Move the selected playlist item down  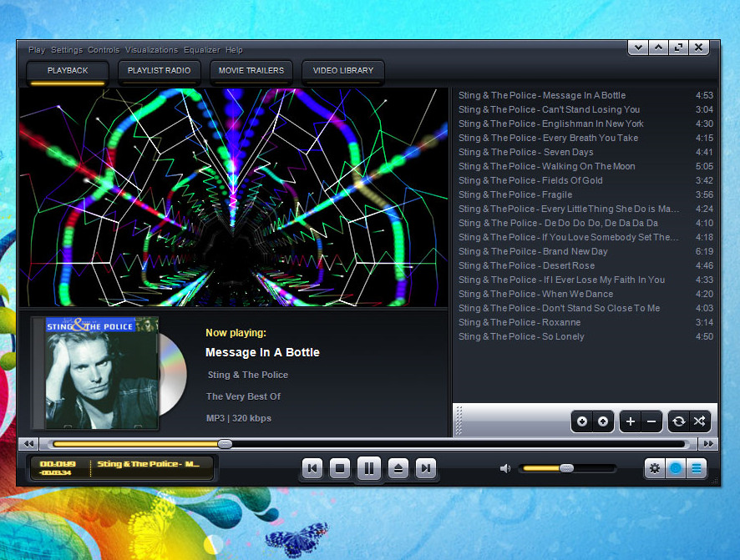click(582, 421)
